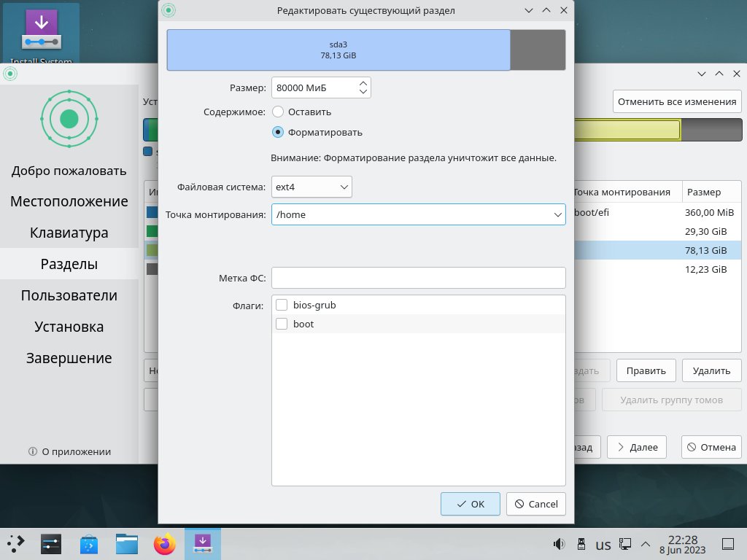Launch Firefox from the taskbar
Image resolution: width=747 pixels, height=560 pixels.
(x=164, y=544)
